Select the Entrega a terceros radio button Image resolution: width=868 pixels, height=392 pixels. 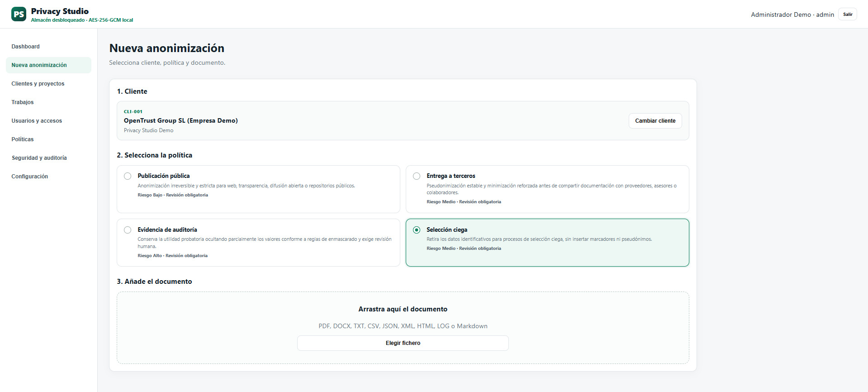tap(417, 176)
